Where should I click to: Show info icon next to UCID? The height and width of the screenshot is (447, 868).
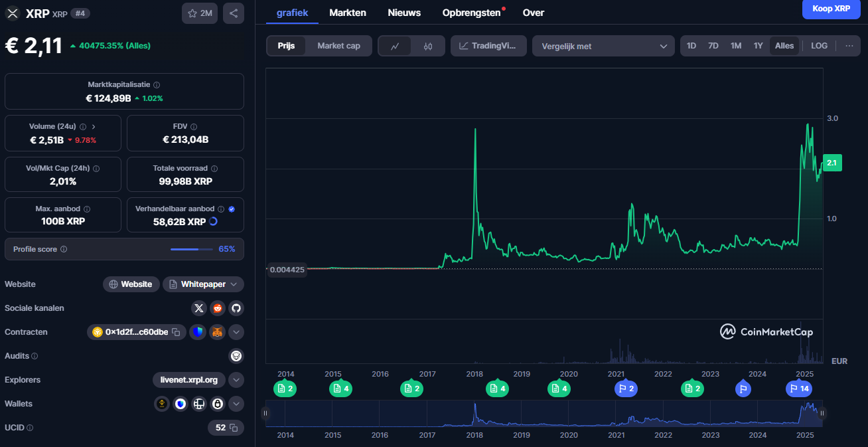tap(30, 428)
